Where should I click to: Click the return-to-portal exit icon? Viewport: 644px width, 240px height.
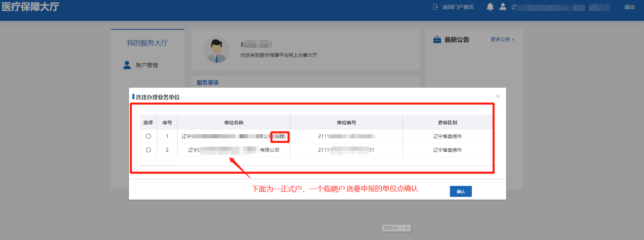point(436,7)
